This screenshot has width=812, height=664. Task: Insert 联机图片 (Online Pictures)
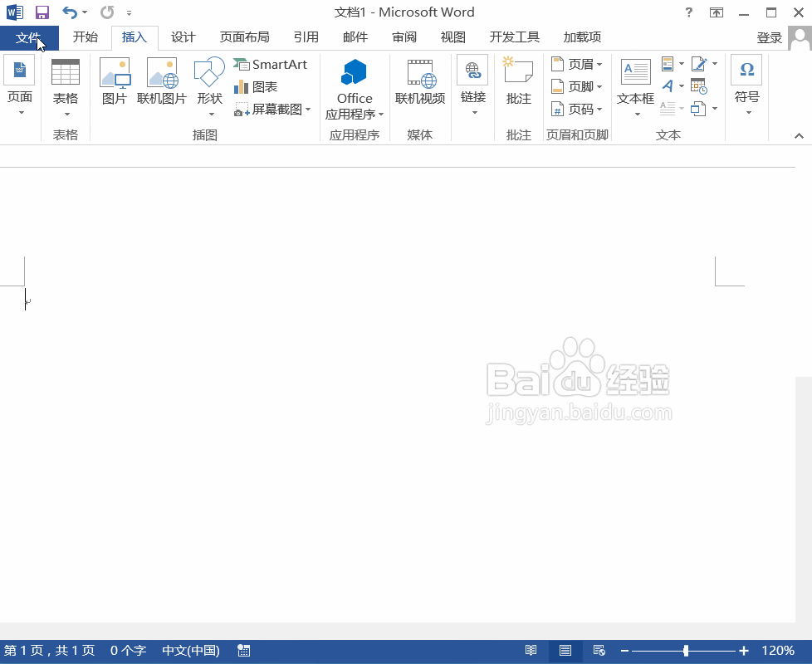pyautogui.click(x=162, y=81)
